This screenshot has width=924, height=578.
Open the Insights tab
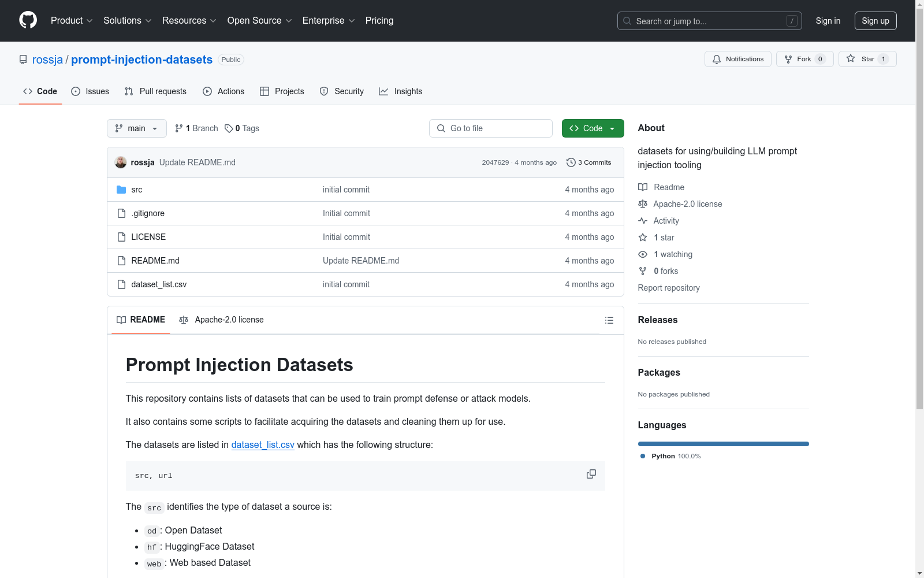coord(401,91)
